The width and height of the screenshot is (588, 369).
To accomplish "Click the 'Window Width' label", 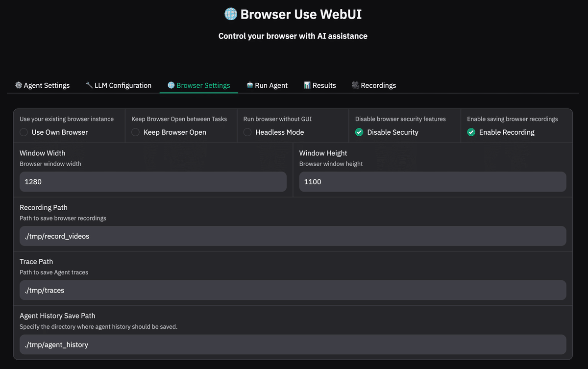I will point(42,153).
